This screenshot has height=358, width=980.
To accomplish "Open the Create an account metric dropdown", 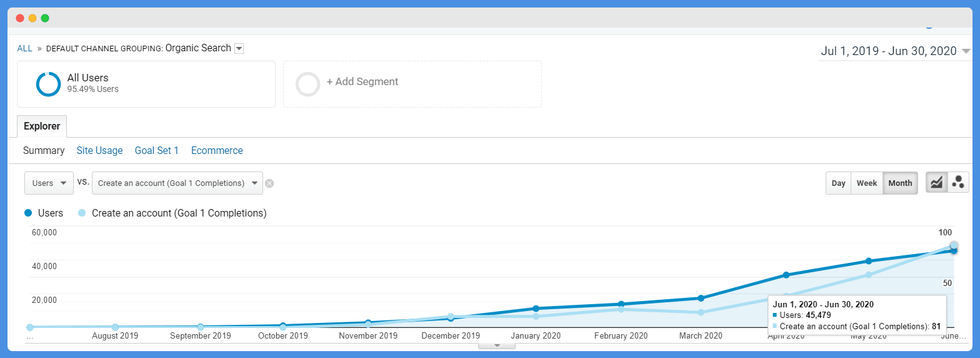I will [x=177, y=183].
